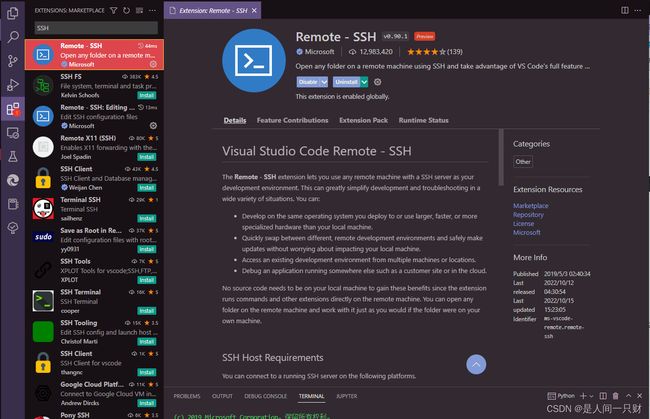The height and width of the screenshot is (419, 650).
Task: Close the terminal panel
Action: tap(639, 396)
